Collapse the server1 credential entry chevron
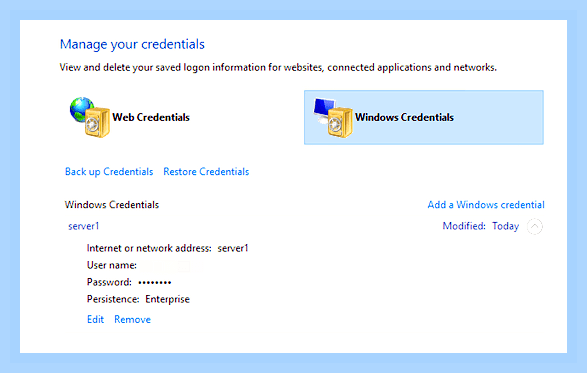Screen dimensions: 587x373 (535, 226)
